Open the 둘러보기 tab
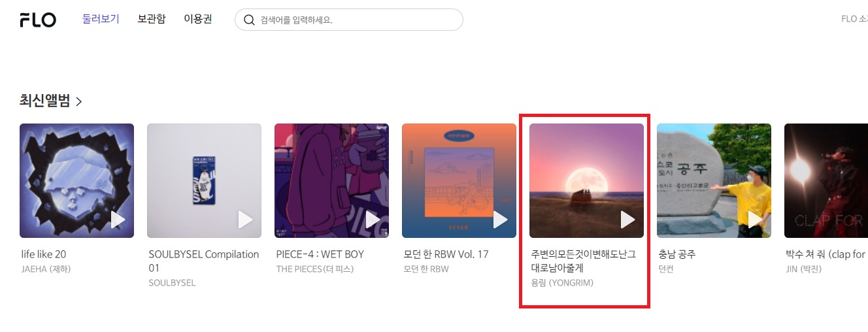Image resolution: width=868 pixels, height=332 pixels. [x=101, y=19]
